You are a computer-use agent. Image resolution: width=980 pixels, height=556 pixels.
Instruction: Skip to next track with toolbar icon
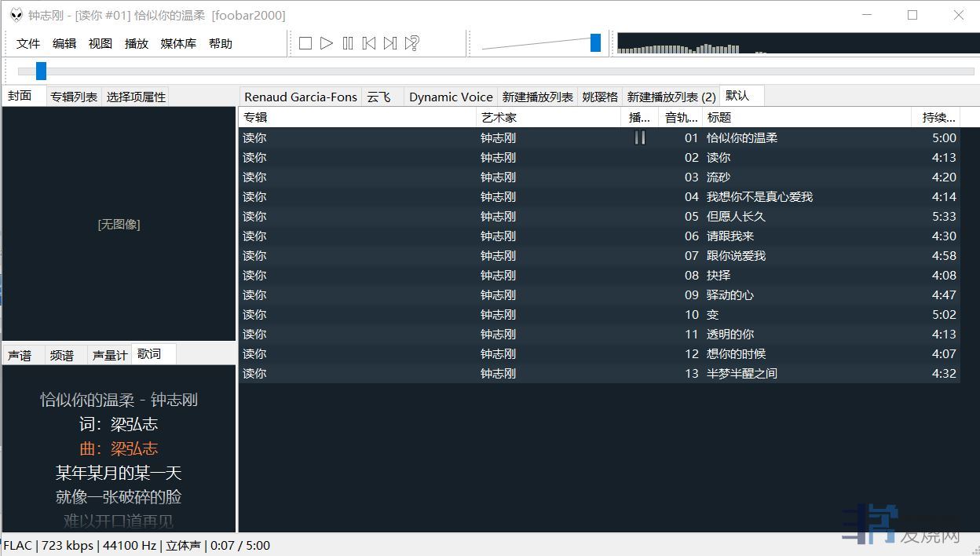(x=390, y=43)
